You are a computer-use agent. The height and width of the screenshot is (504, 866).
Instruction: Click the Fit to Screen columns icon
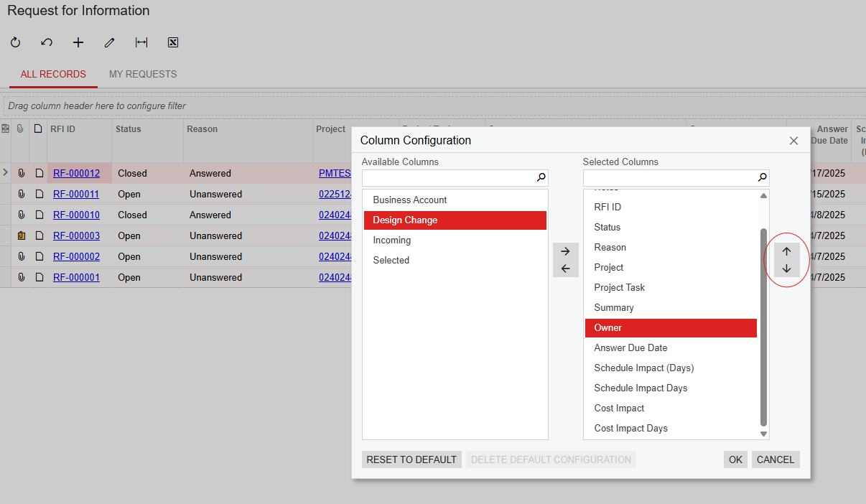[141, 42]
